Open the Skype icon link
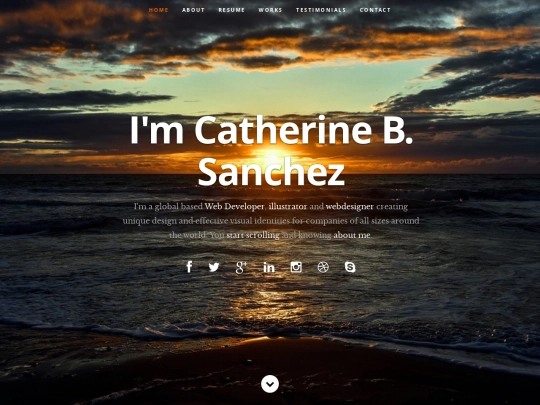 (x=350, y=267)
